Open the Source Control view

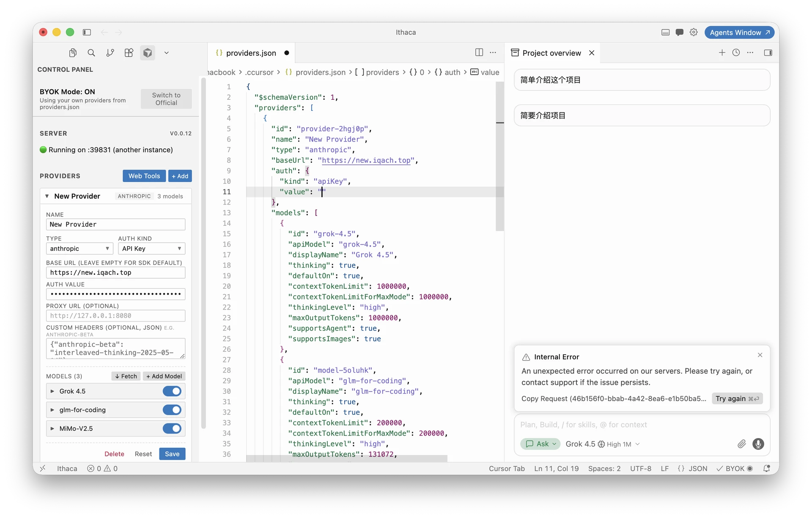[x=110, y=53]
